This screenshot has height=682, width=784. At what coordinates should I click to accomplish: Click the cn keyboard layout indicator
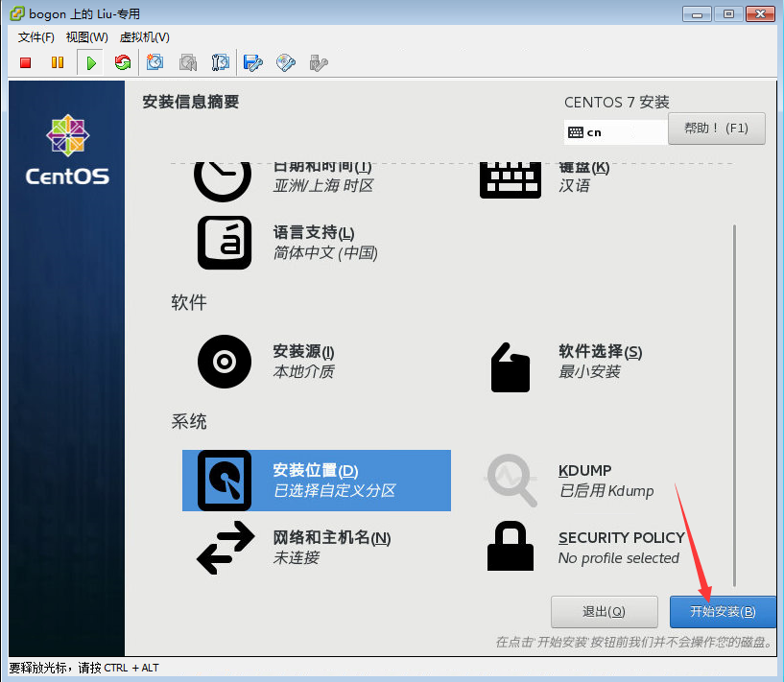point(616,132)
